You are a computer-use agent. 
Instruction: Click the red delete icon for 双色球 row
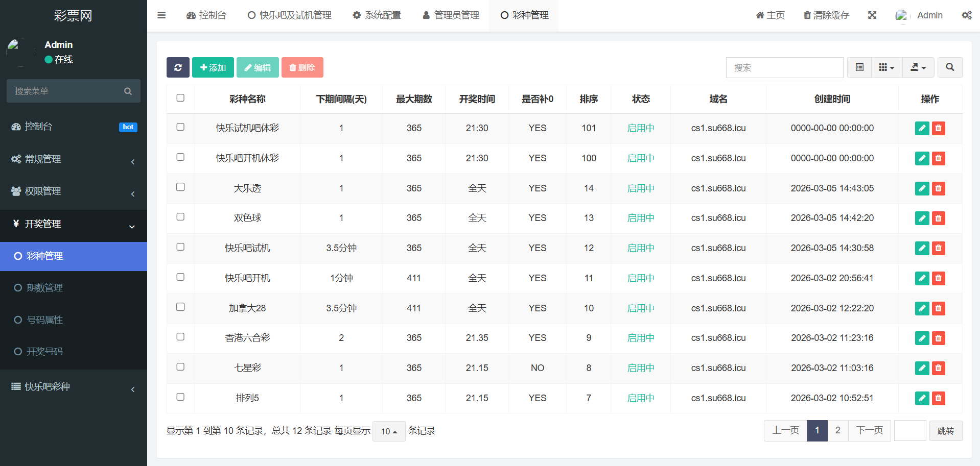point(938,218)
